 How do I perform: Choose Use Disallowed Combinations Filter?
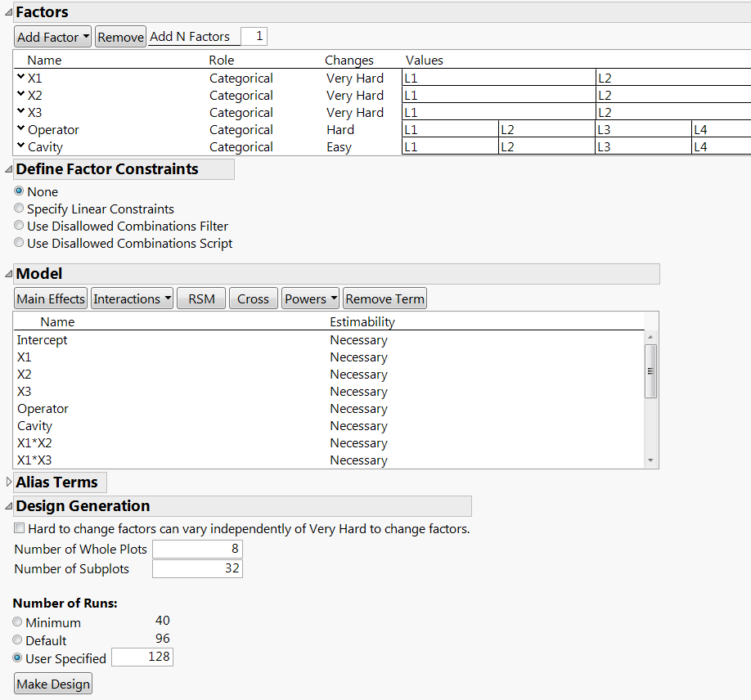18,225
